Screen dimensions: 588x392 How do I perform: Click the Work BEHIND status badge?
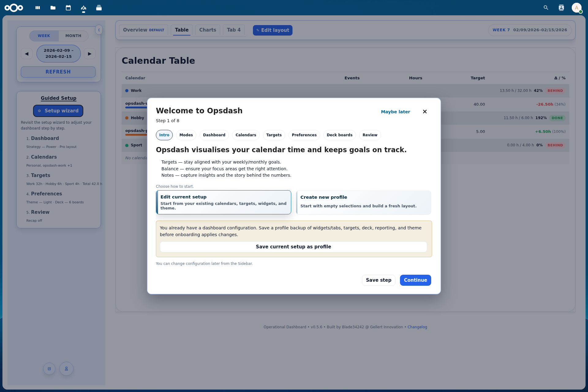(x=555, y=91)
